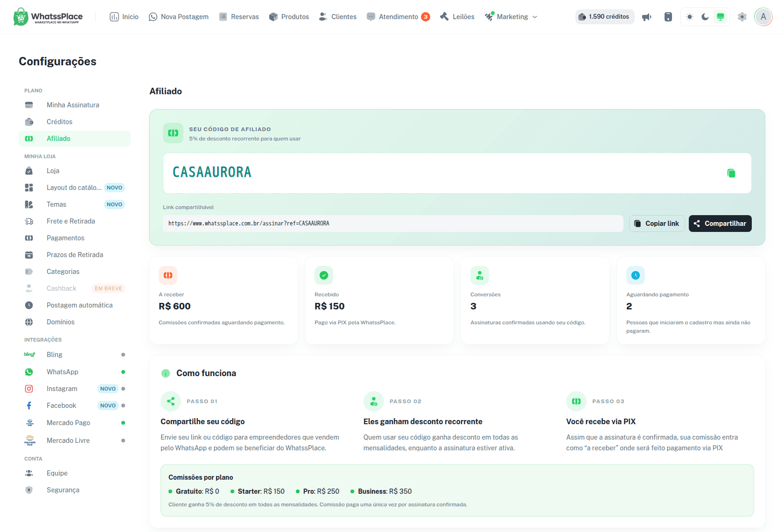Open Cashback sidebar item
The width and height of the screenshot is (784, 532).
coord(75,288)
